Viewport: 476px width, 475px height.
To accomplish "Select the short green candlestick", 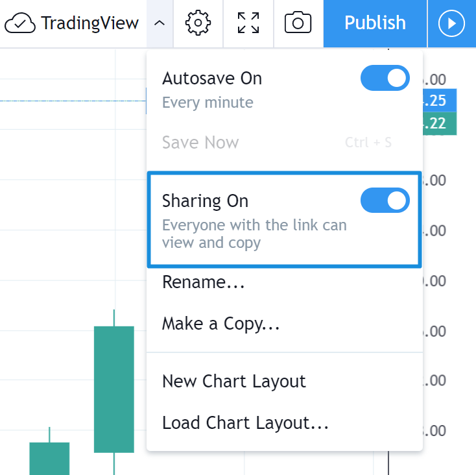I will pos(49,457).
